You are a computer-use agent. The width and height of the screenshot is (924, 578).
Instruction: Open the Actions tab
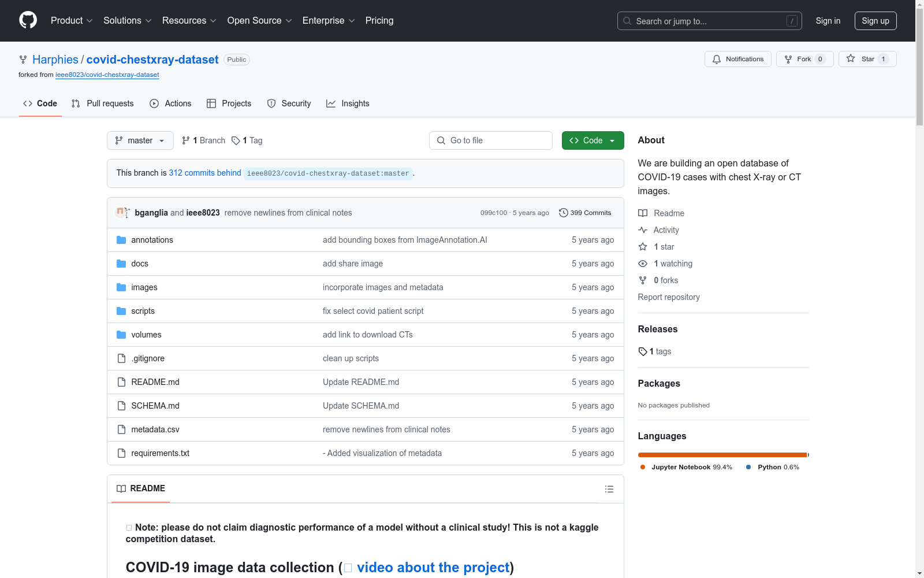tap(170, 103)
